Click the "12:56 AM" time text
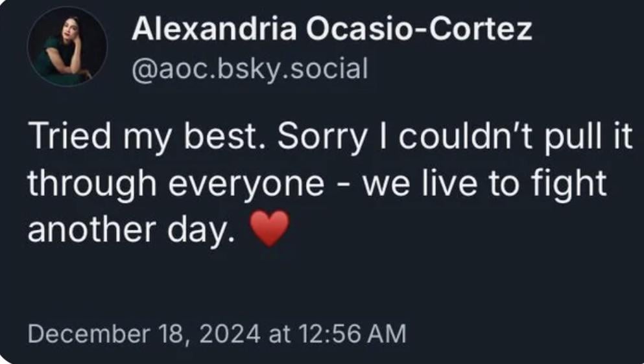 pyautogui.click(x=352, y=334)
